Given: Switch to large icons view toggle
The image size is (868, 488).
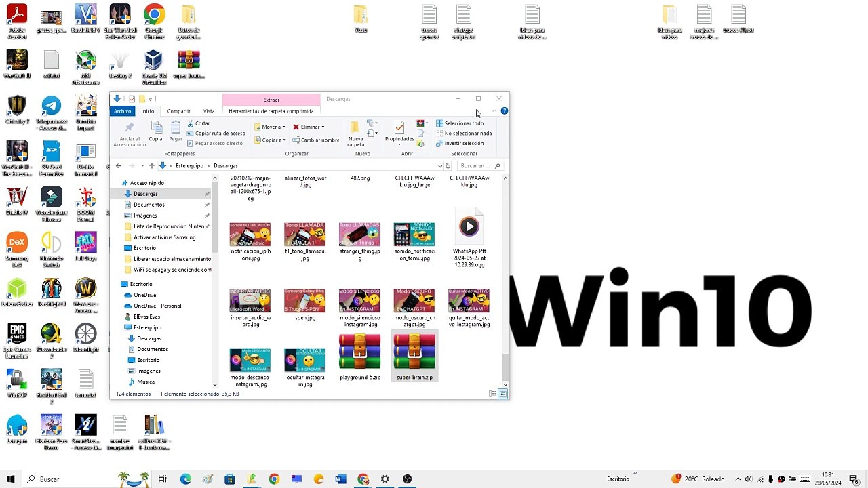Looking at the screenshot, I should 502,394.
